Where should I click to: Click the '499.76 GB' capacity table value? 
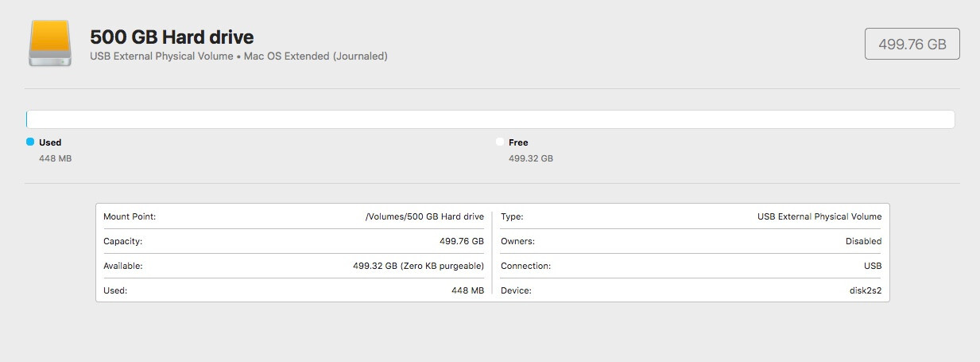(x=462, y=241)
